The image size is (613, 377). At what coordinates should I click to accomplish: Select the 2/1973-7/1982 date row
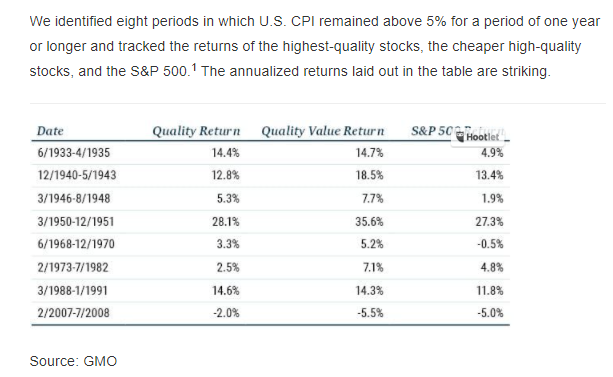click(270, 267)
